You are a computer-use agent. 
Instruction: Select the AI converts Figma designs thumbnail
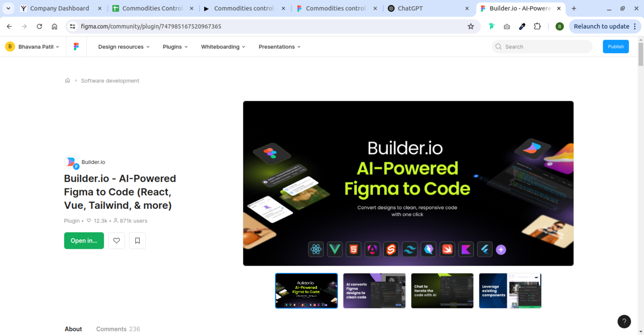pyautogui.click(x=374, y=291)
